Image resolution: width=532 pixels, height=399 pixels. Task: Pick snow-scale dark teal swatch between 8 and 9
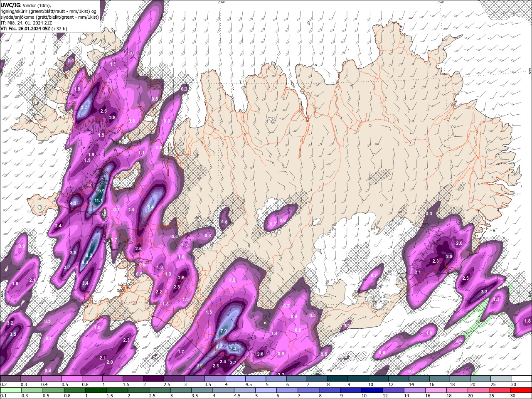pos(337,379)
